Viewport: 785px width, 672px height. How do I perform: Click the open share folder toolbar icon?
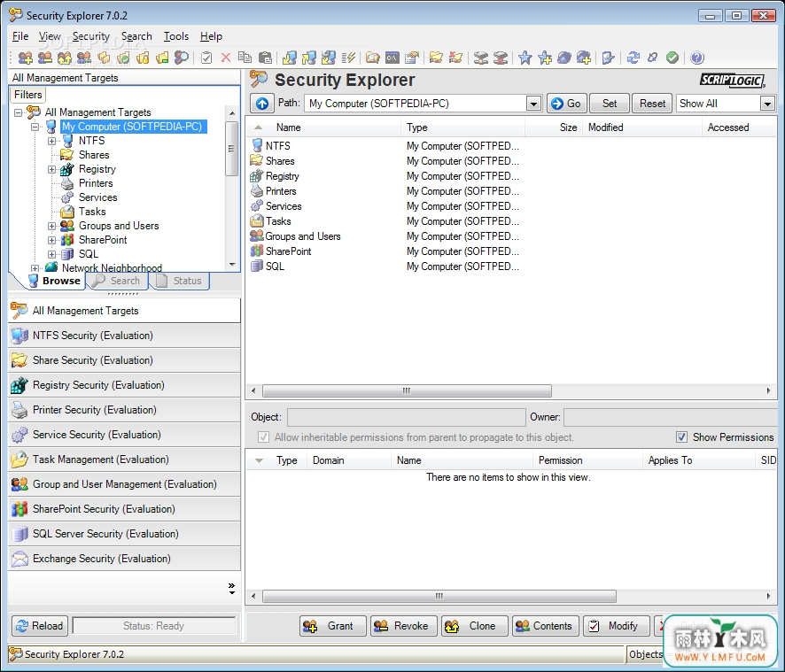point(436,58)
